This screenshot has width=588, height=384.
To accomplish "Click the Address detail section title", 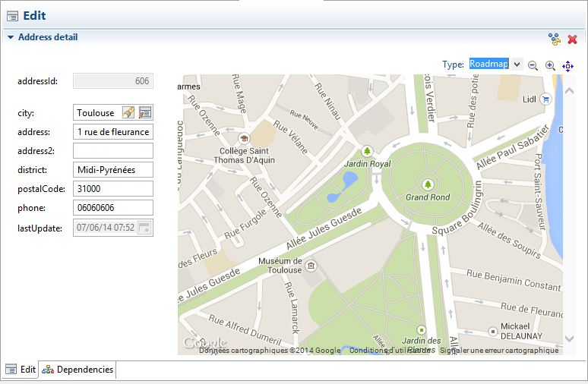I will 48,37.
